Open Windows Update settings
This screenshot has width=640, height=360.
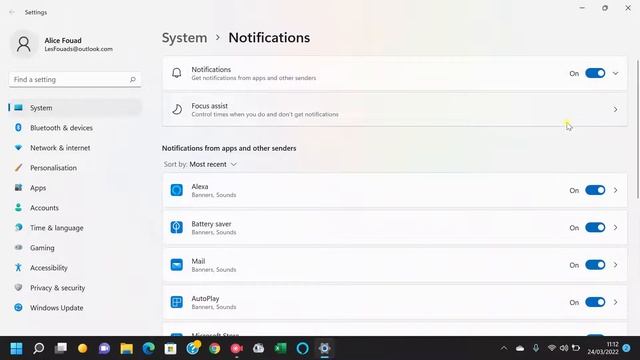point(75,308)
